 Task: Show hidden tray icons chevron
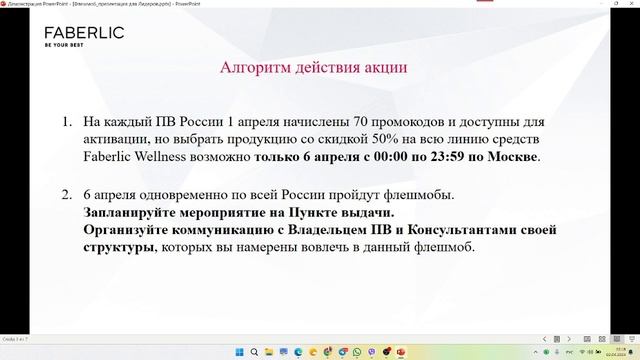pyautogui.click(x=536, y=352)
